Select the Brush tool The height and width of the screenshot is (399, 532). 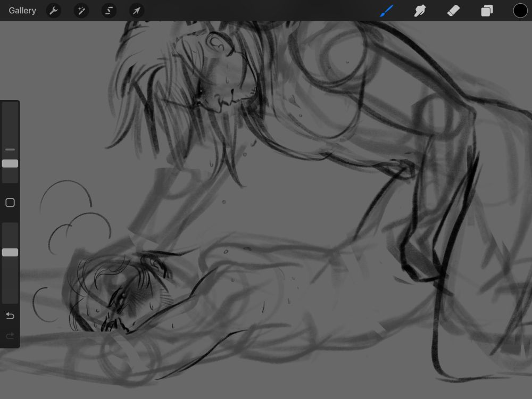387,11
